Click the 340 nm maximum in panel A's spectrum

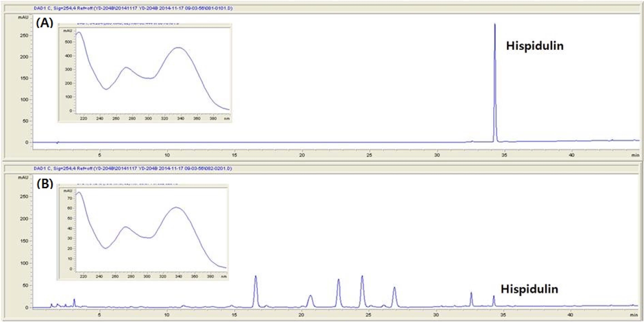click(178, 48)
